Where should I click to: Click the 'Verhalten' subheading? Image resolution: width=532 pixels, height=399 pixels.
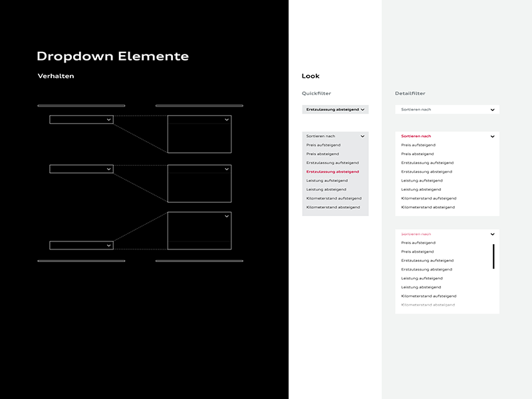(56, 76)
